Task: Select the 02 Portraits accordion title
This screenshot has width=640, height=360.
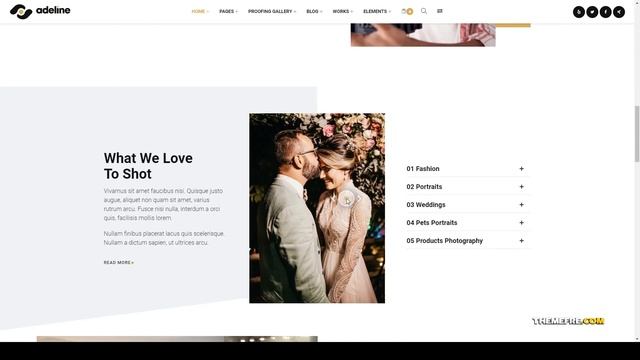Action: pos(424,187)
